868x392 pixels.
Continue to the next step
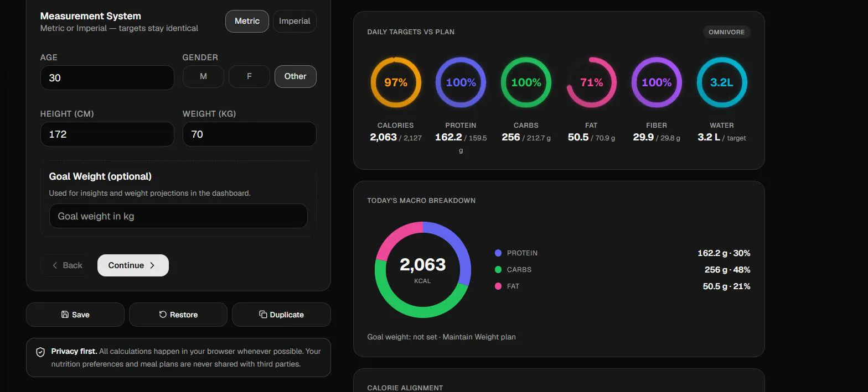click(133, 265)
